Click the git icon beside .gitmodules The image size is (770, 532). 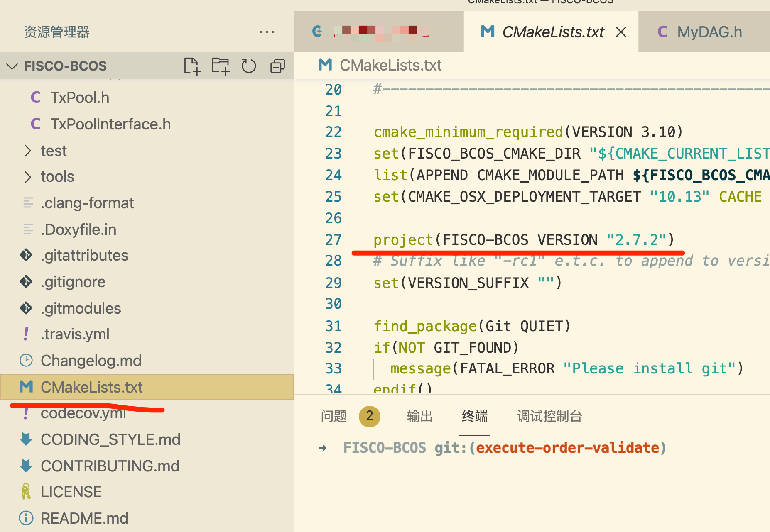click(x=26, y=308)
